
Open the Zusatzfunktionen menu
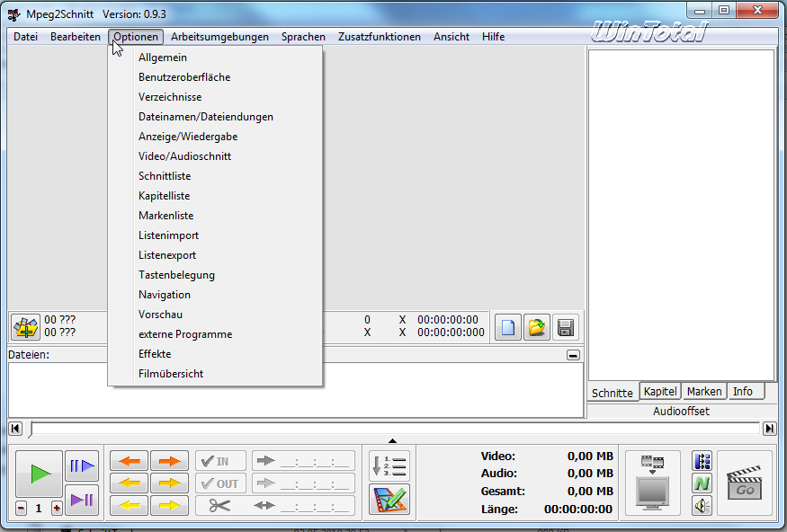point(379,37)
